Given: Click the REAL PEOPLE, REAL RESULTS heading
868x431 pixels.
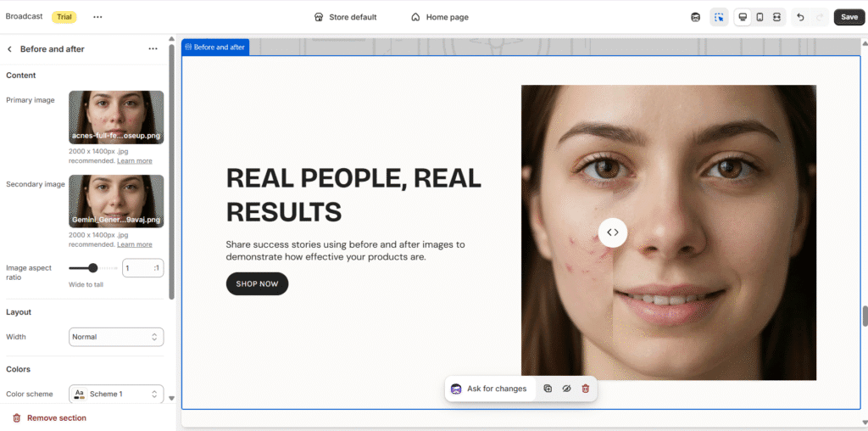Looking at the screenshot, I should [x=353, y=194].
